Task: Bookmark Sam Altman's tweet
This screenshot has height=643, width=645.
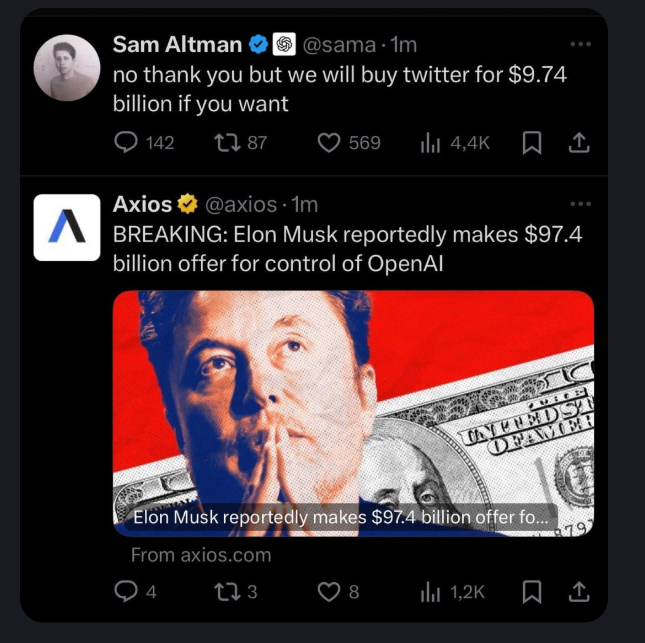Action: pyautogui.click(x=533, y=143)
